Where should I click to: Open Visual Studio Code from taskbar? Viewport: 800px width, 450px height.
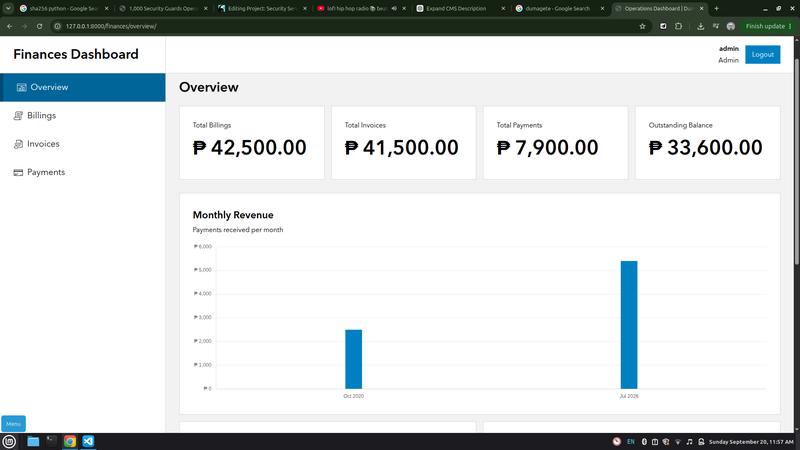coord(88,441)
